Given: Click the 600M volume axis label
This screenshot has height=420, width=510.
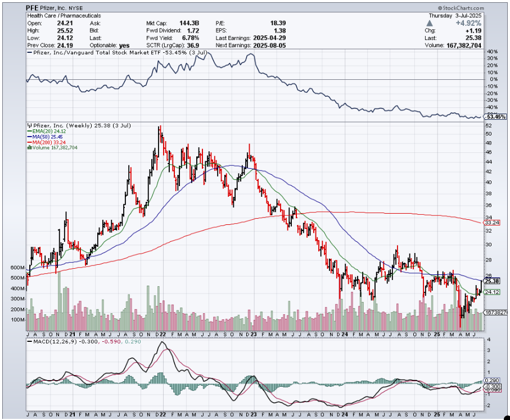Looking at the screenshot, I should [x=17, y=268].
